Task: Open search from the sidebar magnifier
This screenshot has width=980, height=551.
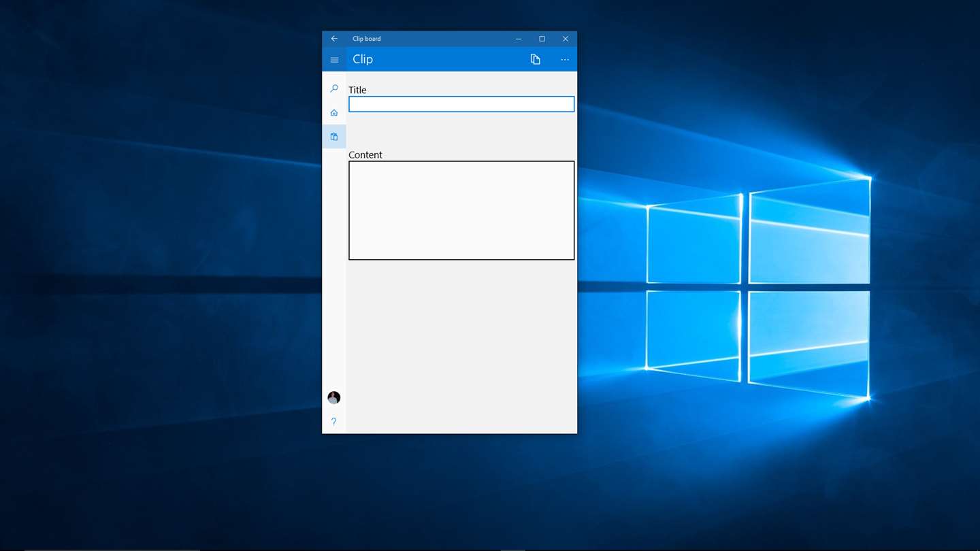Action: pyautogui.click(x=334, y=88)
